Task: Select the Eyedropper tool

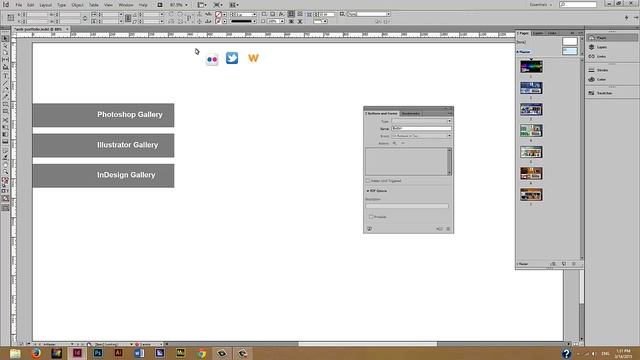Action: (5, 158)
